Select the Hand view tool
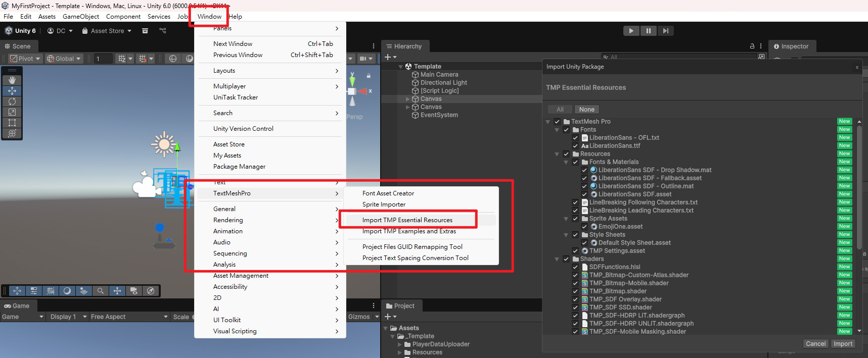The image size is (868, 358). tap(12, 80)
